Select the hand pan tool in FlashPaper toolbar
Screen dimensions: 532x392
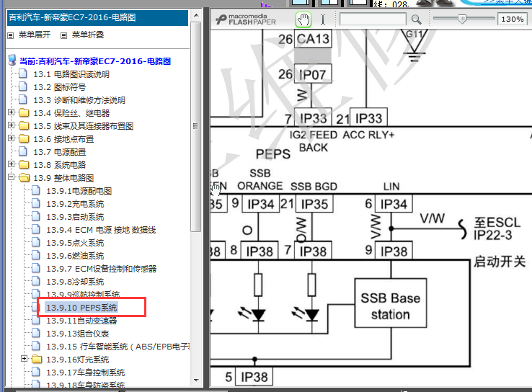(x=303, y=19)
